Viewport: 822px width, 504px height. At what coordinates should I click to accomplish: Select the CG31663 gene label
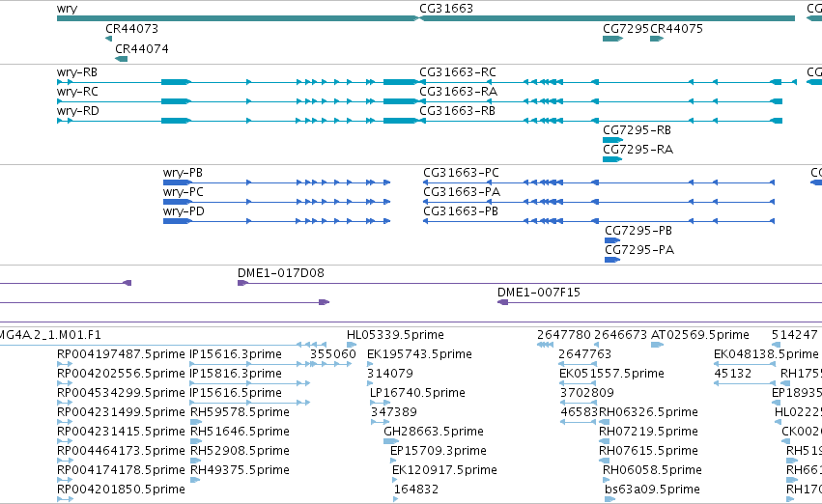tap(446, 9)
